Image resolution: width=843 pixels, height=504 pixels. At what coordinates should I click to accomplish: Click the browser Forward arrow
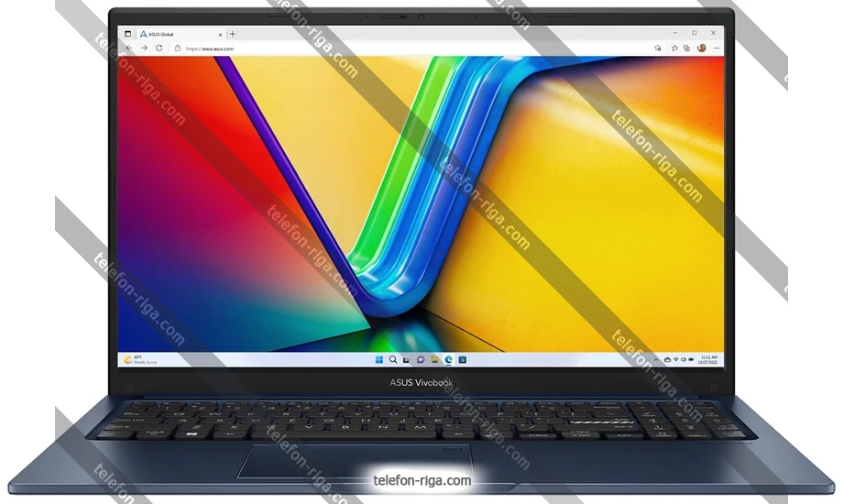pyautogui.click(x=144, y=48)
